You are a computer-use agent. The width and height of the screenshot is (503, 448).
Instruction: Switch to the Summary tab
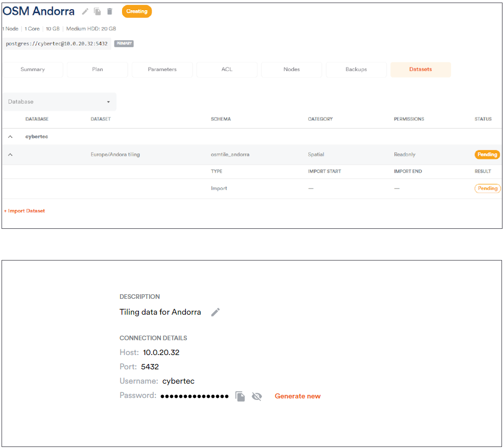33,69
